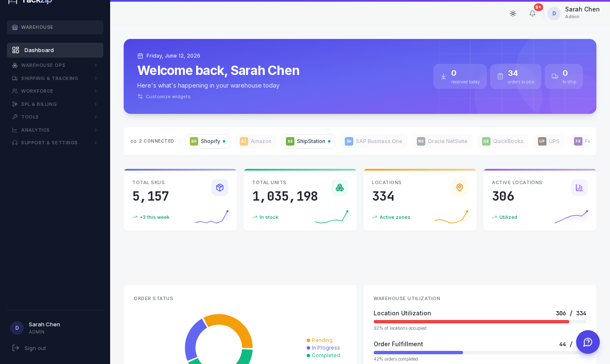Select the Dashboard menu item
The height and width of the screenshot is (364, 610).
[55, 50]
